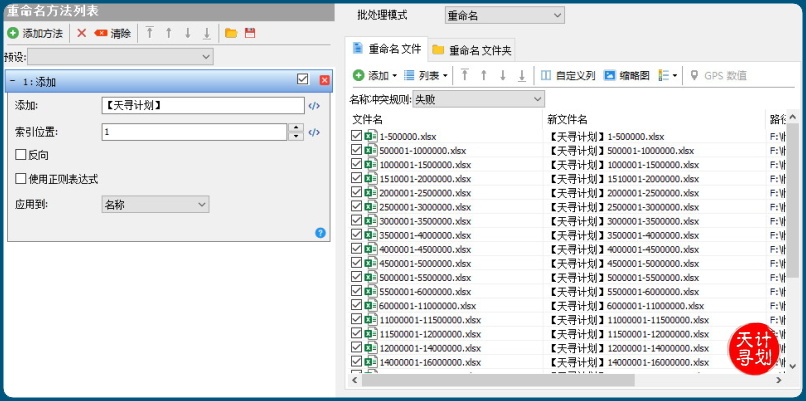Viewport: 806px width, 401px height.
Task: Open the preset folder icon in method toolbar
Action: [231, 33]
